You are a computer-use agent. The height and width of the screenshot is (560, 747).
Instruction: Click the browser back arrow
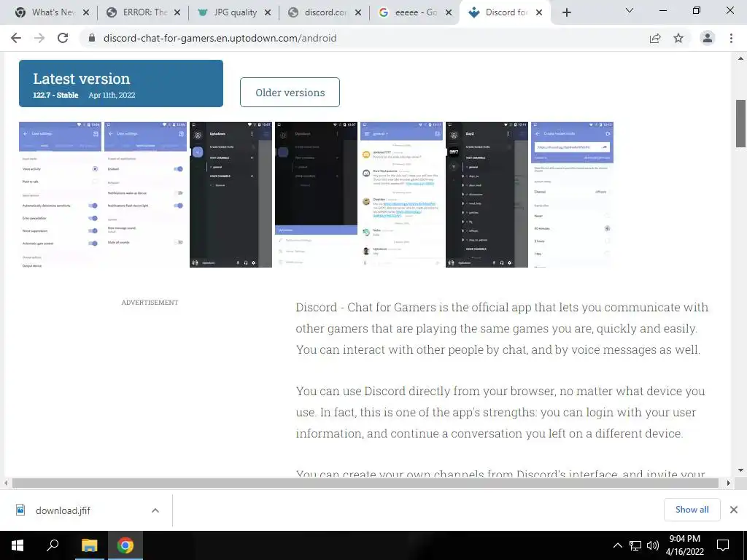[16, 38]
